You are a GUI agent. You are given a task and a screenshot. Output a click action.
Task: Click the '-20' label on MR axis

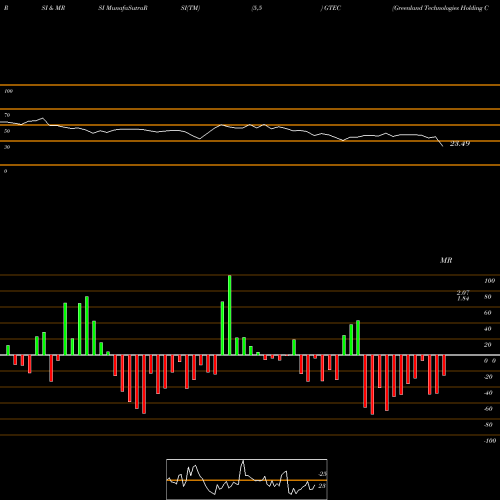click(488, 377)
